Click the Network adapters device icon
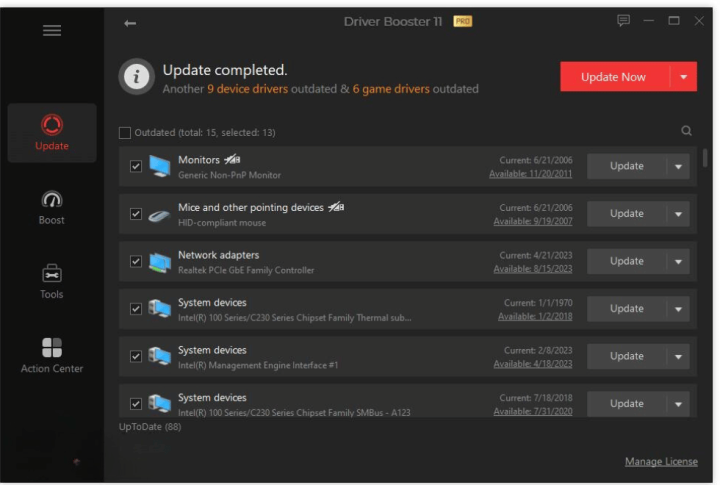Screen dimensions: 720x485 [x=160, y=262]
